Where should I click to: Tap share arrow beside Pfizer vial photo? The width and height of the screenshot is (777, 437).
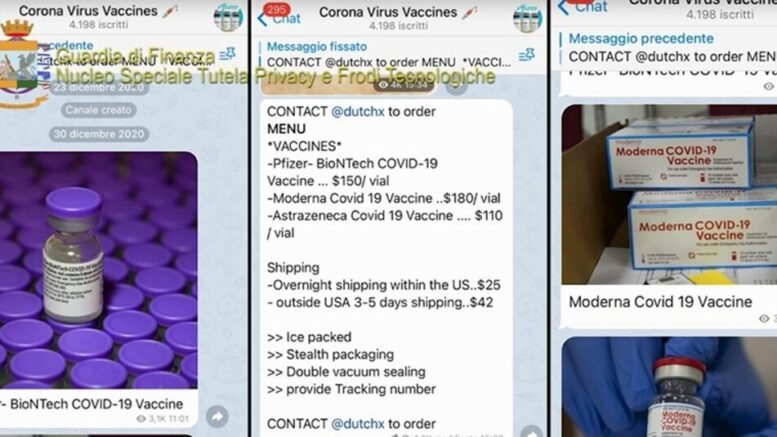pyautogui.click(x=217, y=417)
